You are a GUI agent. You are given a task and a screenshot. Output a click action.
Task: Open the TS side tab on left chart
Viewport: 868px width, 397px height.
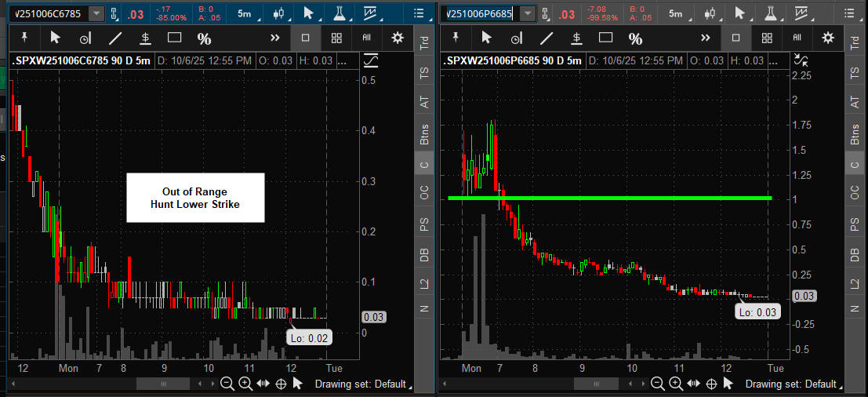(424, 74)
